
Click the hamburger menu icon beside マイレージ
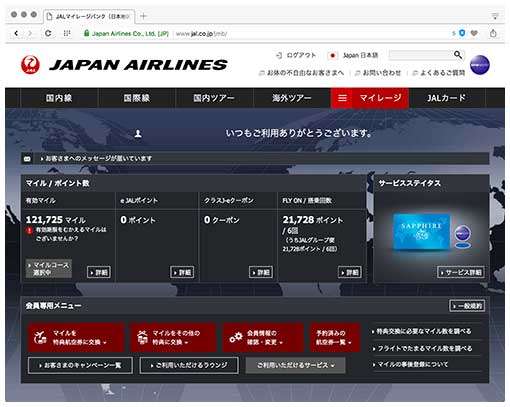coord(342,98)
